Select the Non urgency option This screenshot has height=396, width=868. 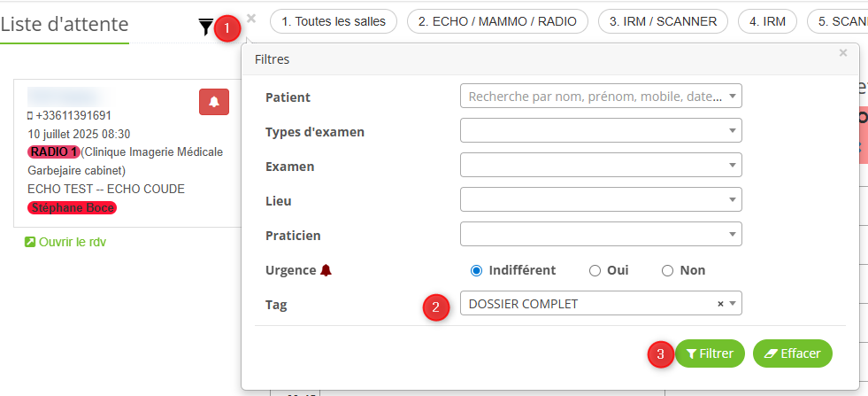point(668,270)
